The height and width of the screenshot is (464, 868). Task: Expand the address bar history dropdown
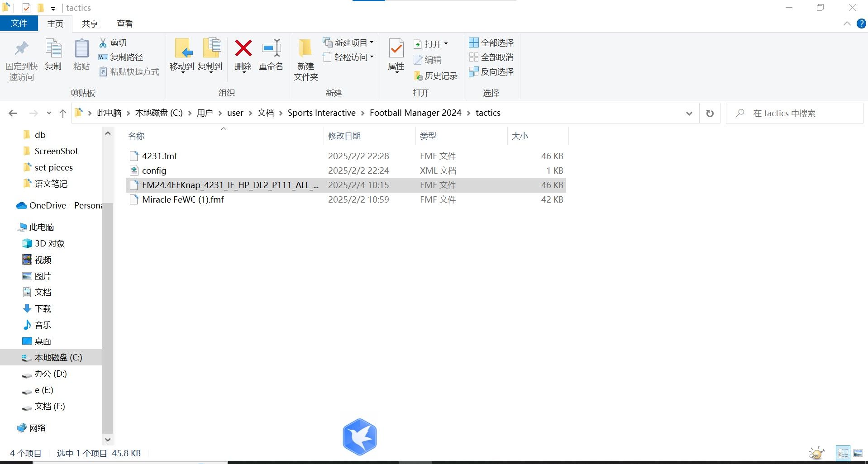tap(689, 113)
